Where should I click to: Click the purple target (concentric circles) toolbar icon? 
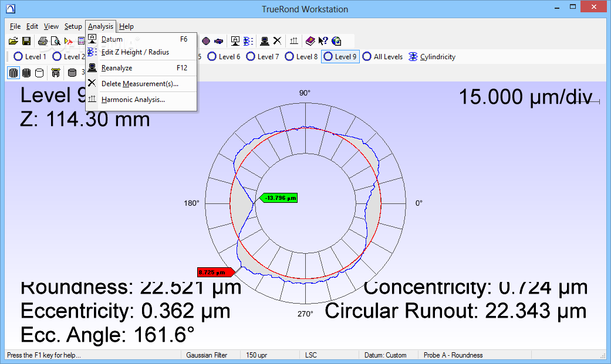[x=206, y=41]
